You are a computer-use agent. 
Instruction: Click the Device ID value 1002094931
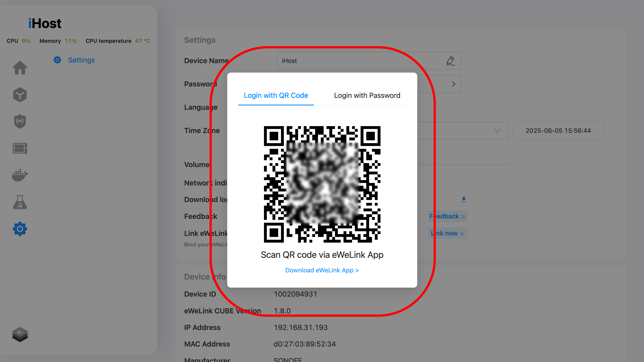tap(295, 294)
